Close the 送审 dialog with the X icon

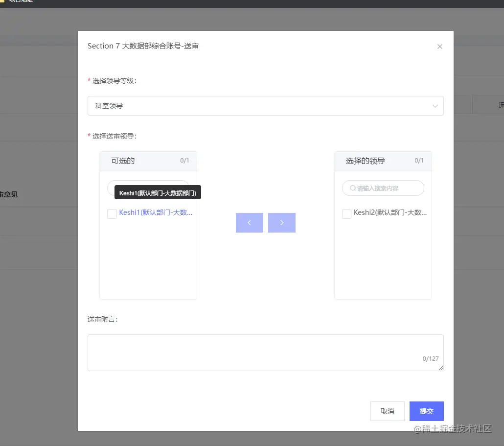pos(440,47)
